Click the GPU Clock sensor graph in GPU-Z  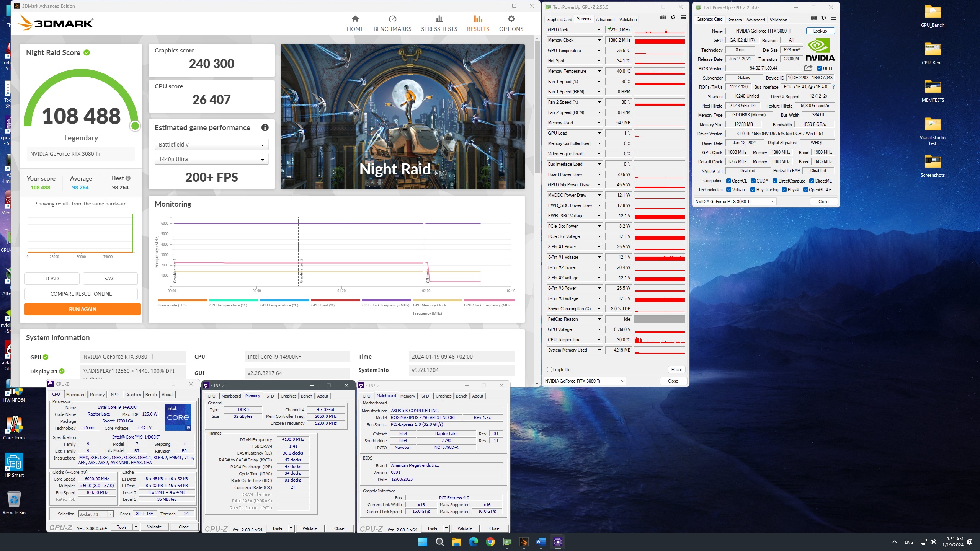tap(660, 30)
